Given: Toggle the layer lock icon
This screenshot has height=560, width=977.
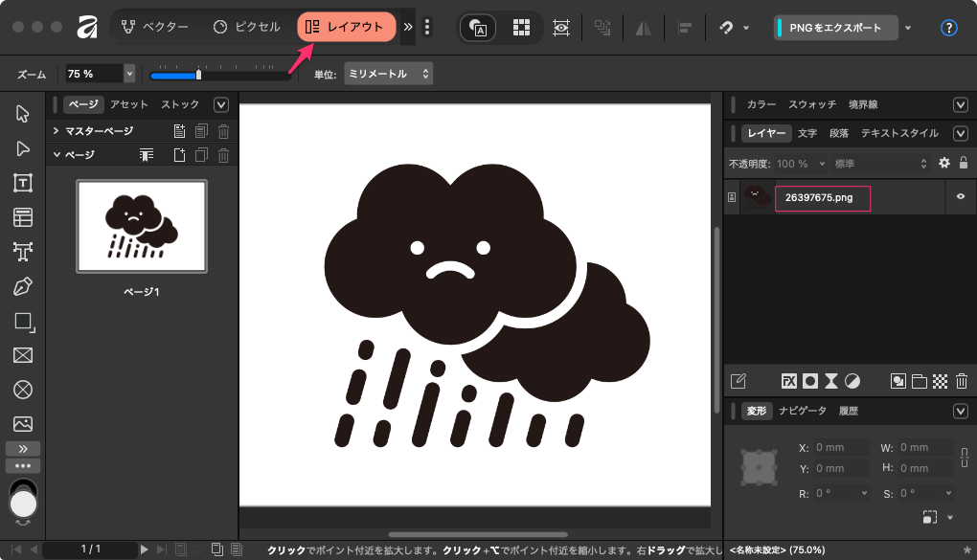Looking at the screenshot, I should [964, 164].
